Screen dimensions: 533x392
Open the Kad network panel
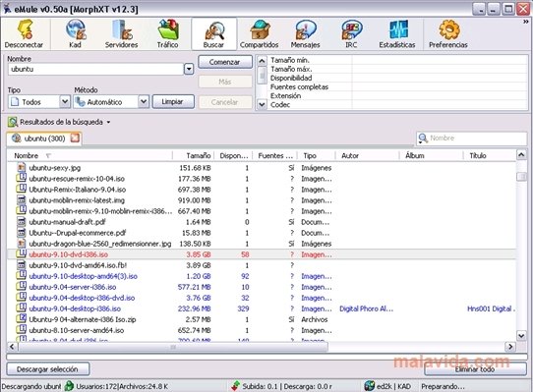[76, 34]
